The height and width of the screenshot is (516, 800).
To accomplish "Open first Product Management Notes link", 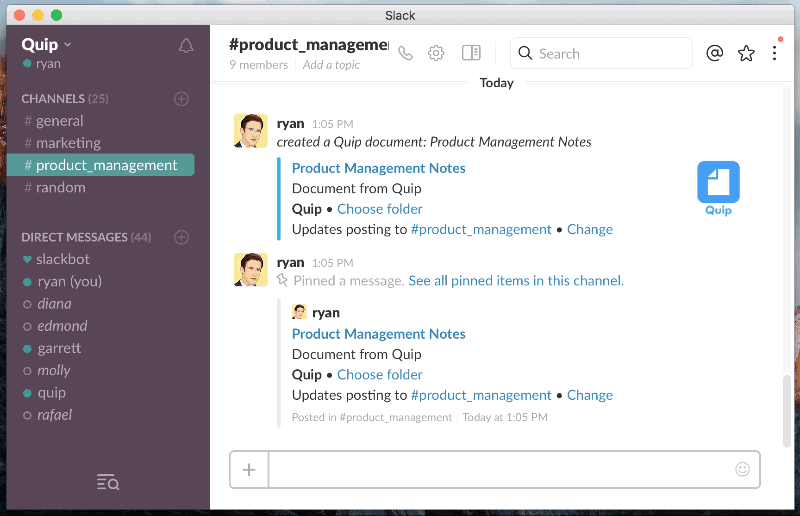I will tap(378, 168).
